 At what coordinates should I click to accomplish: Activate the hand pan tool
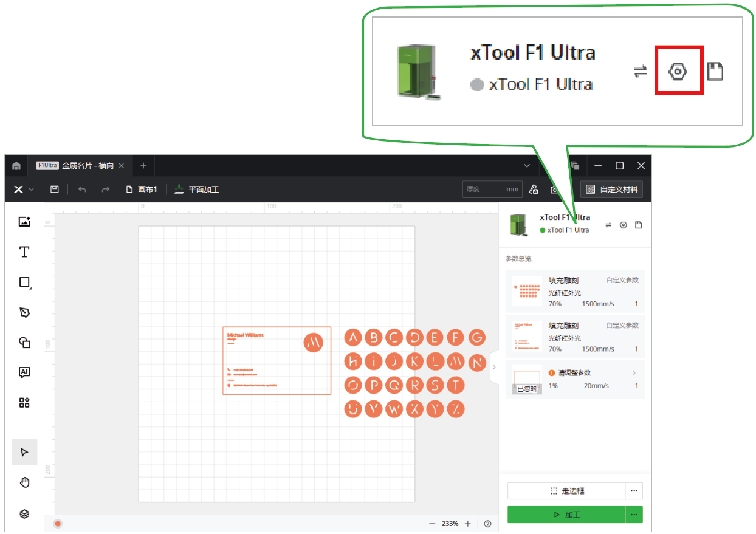[x=24, y=483]
